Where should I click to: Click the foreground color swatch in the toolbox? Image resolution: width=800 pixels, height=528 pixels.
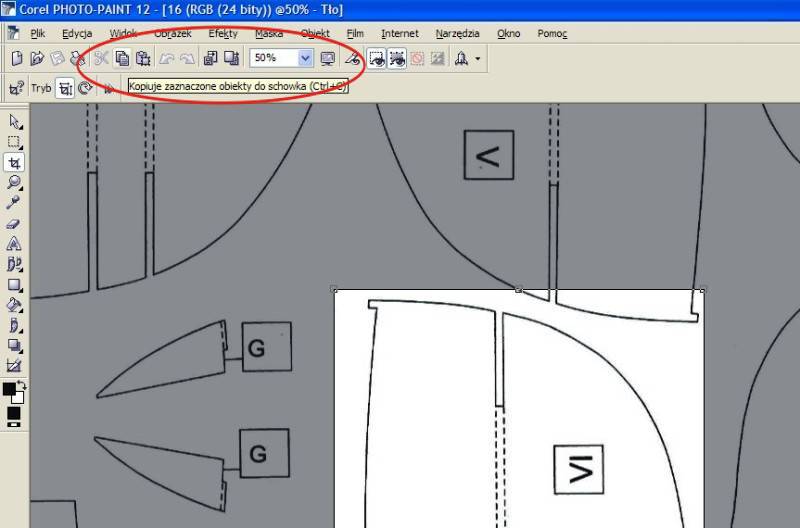9,389
